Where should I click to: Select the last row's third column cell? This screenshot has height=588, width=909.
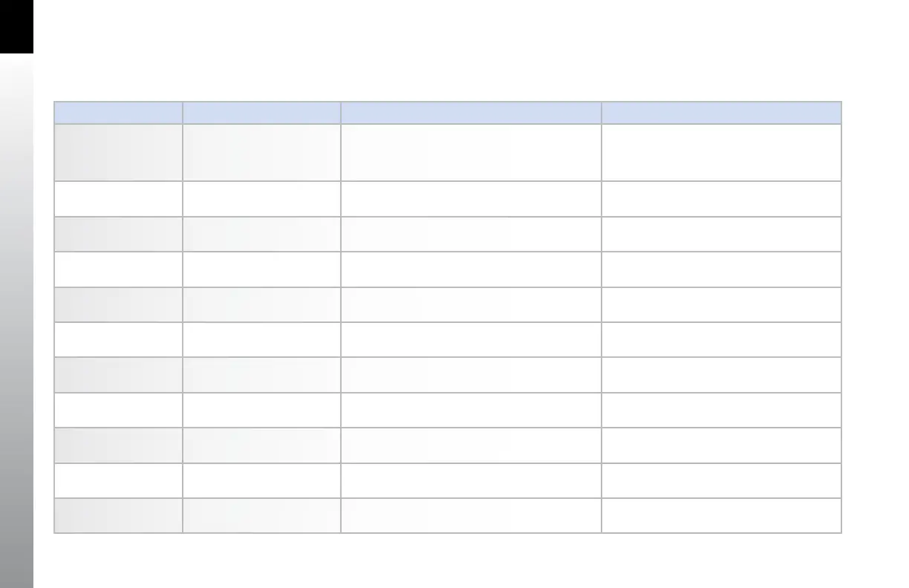(471, 515)
